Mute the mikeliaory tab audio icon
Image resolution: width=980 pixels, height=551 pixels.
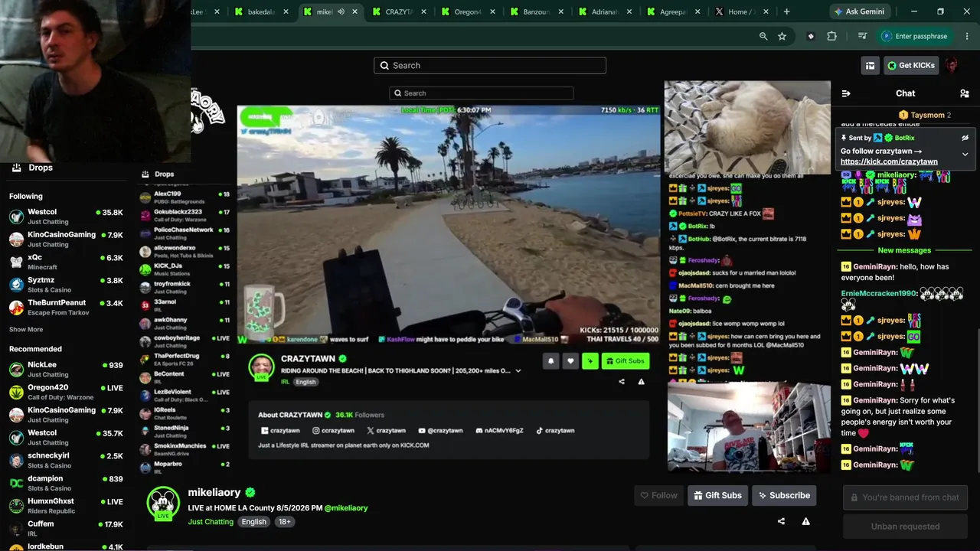click(x=341, y=11)
